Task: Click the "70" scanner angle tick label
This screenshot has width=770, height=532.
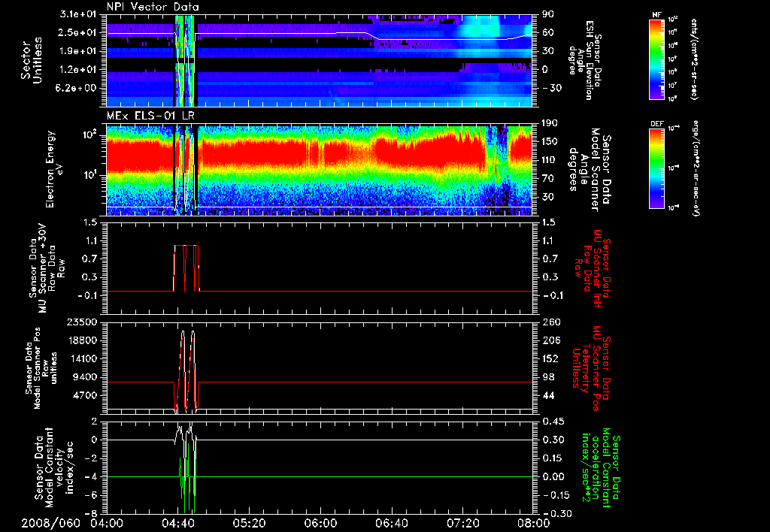Action: pyautogui.click(x=546, y=179)
